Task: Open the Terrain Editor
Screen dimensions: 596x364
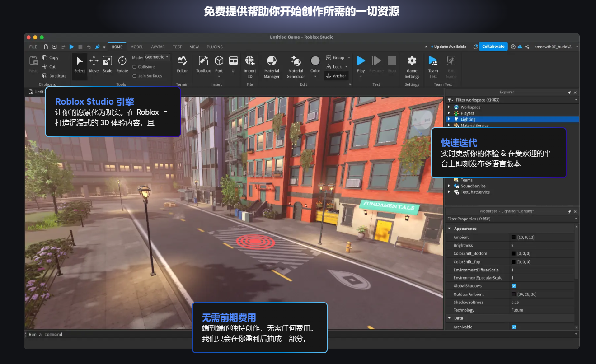Action: (182, 65)
